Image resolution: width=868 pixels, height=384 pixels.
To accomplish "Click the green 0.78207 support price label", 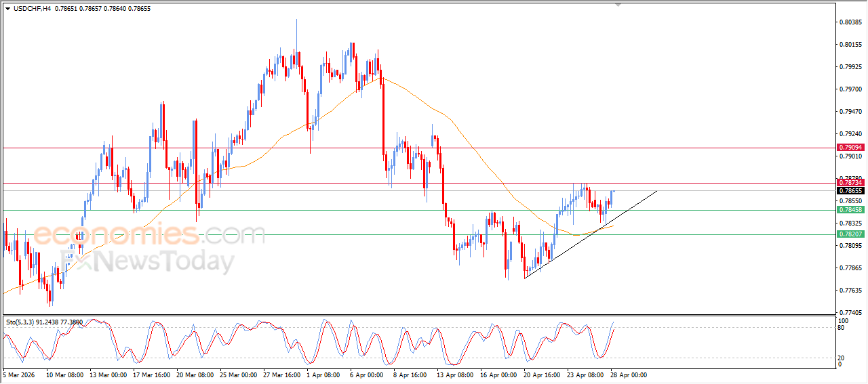I will pos(850,234).
